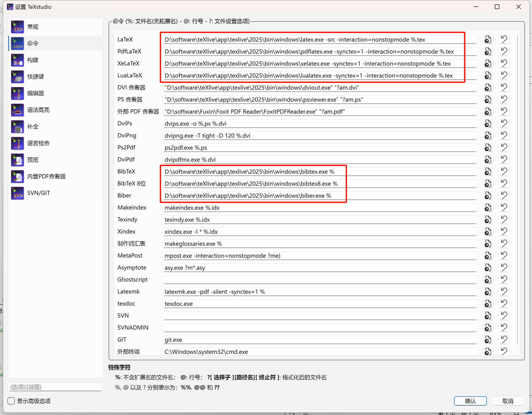
Task: Reset the PdfLaTeX command to default
Action: [504, 51]
